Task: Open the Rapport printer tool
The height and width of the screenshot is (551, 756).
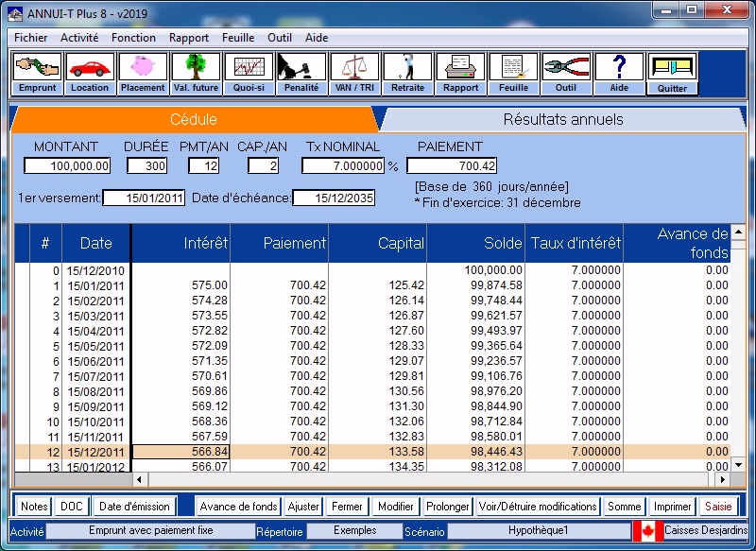Action: click(x=460, y=75)
